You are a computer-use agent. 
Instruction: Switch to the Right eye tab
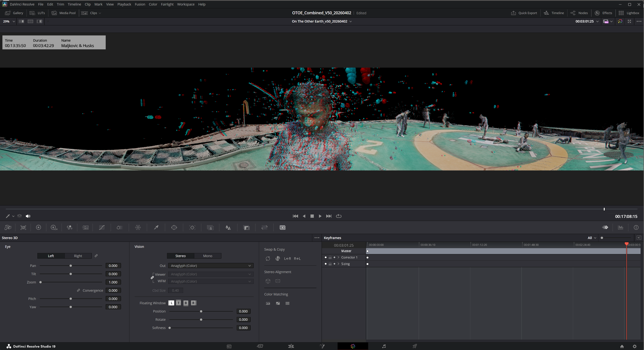[x=78, y=256]
